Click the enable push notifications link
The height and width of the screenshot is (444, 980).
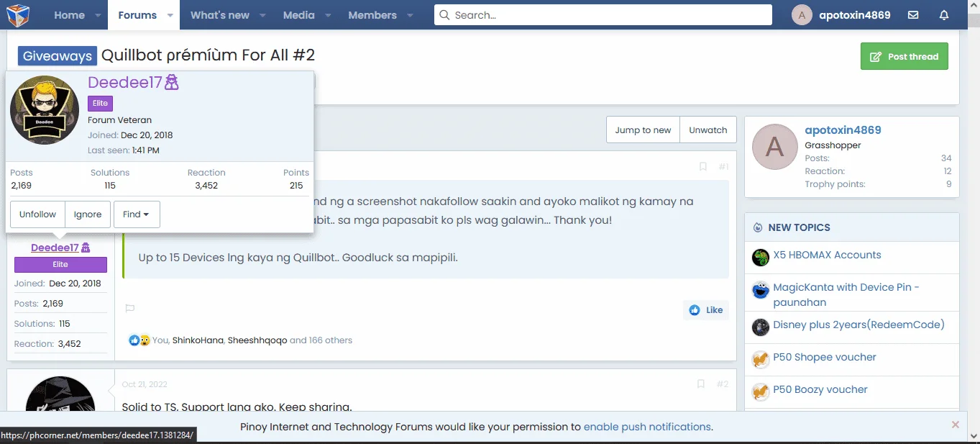(647, 427)
